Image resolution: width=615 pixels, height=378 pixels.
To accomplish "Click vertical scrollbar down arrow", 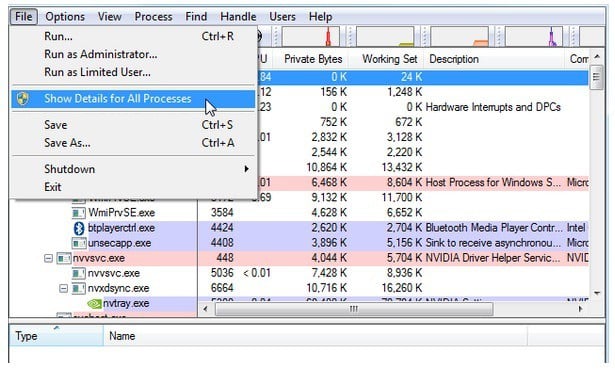I will tap(597, 293).
